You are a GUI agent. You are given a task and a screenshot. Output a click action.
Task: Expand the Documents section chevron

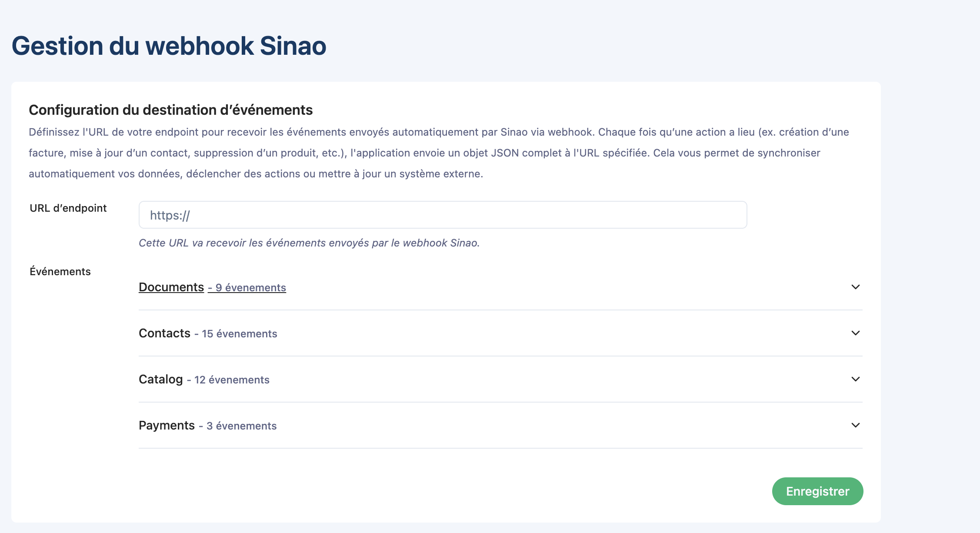pyautogui.click(x=855, y=287)
